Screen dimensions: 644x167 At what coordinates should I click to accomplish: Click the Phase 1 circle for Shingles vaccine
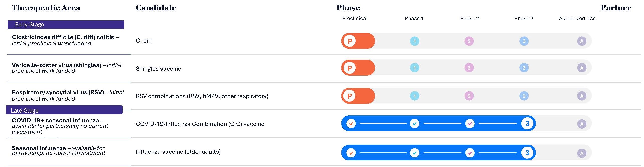point(415,68)
